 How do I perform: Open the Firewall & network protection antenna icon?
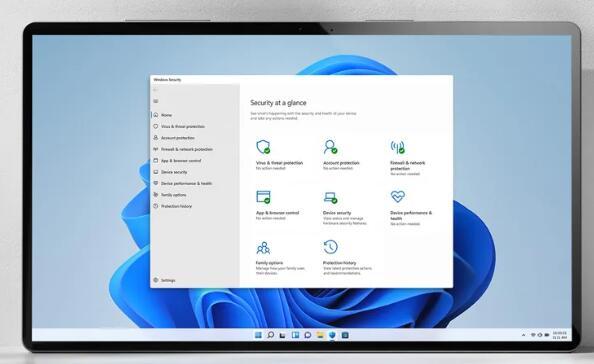click(398, 147)
